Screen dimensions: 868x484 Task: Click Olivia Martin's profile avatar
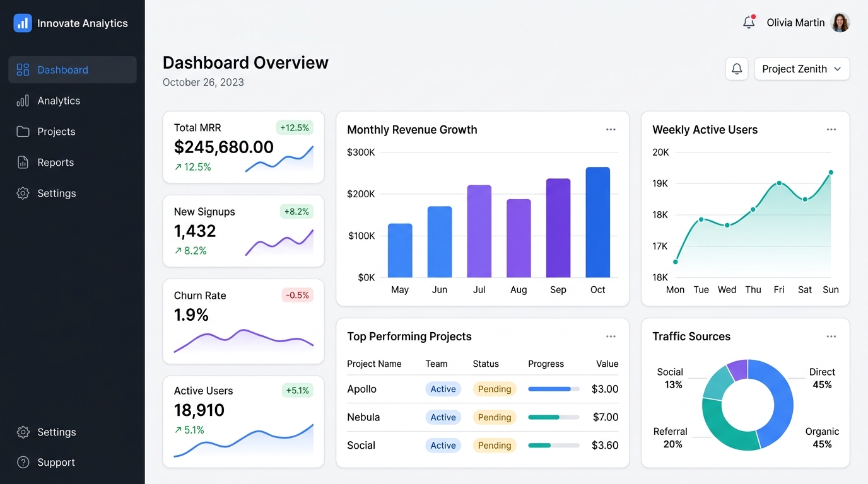click(840, 23)
